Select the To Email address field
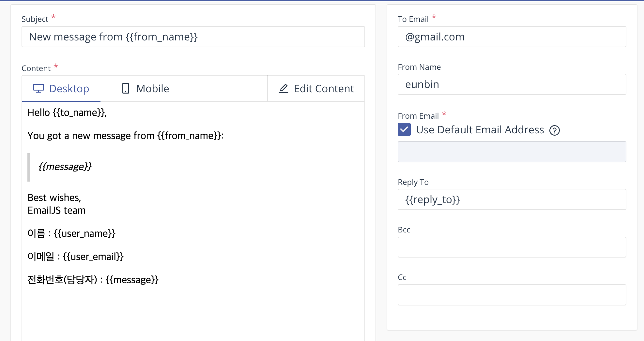 click(511, 37)
